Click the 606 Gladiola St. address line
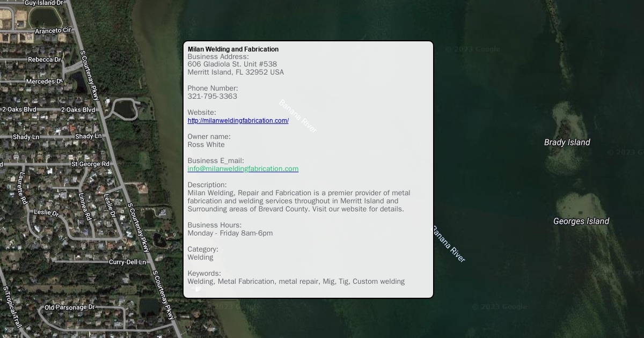This screenshot has height=338, width=644. coord(232,64)
